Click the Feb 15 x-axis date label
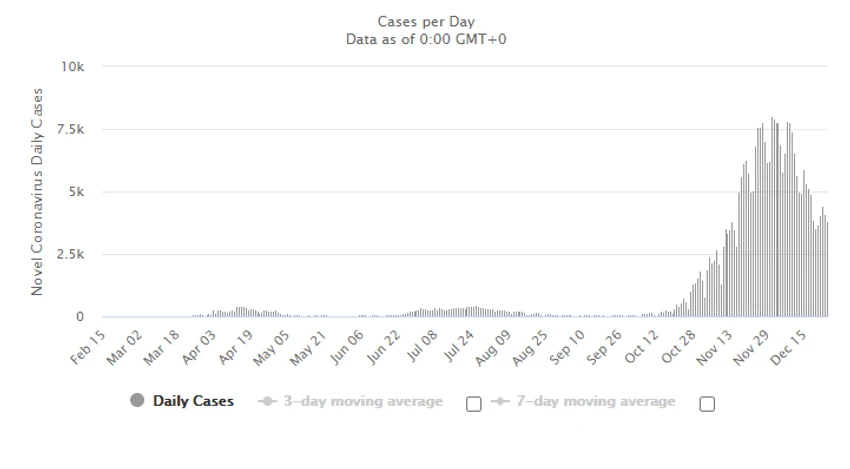Image resolution: width=850 pixels, height=469 pixels. click(x=88, y=348)
